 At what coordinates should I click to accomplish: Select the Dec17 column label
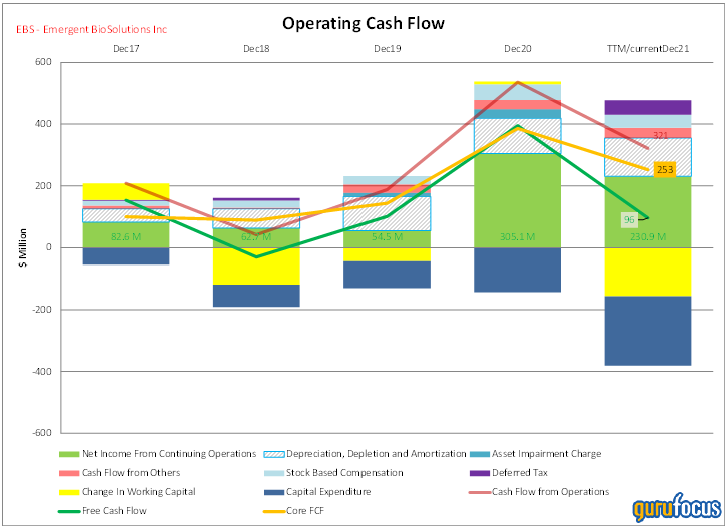click(x=126, y=49)
